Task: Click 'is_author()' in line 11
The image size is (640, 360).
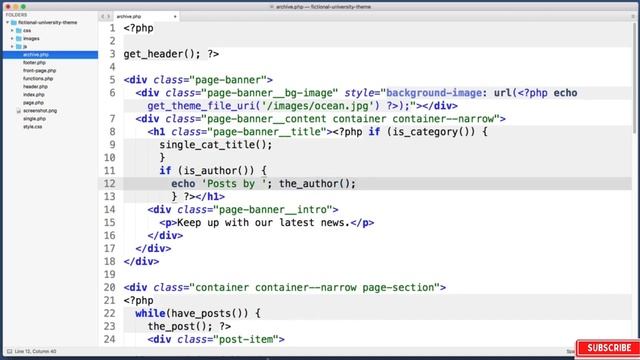Action: (216, 171)
